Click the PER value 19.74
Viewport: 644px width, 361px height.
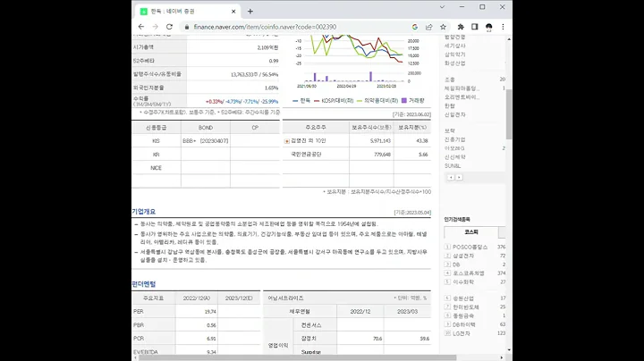[210, 312]
